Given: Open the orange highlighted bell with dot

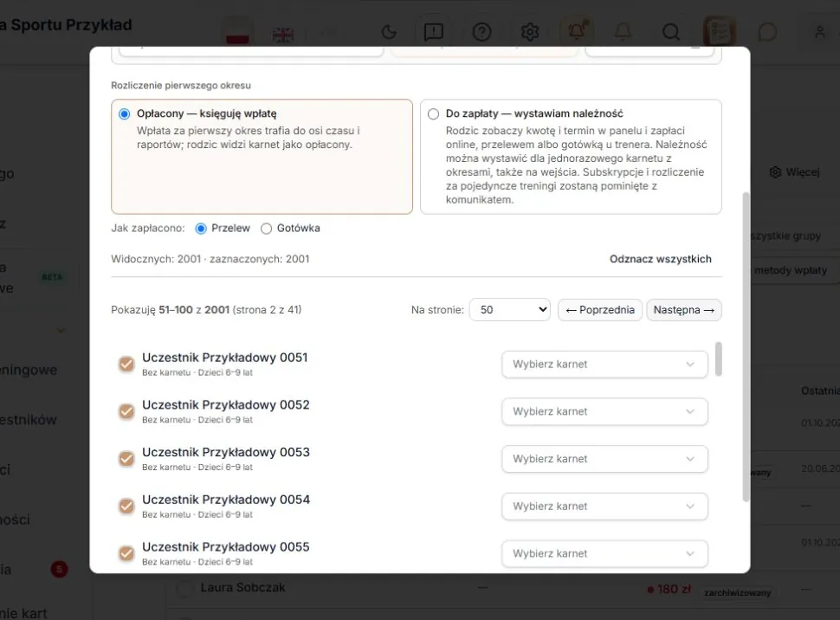Looking at the screenshot, I should coord(577,32).
